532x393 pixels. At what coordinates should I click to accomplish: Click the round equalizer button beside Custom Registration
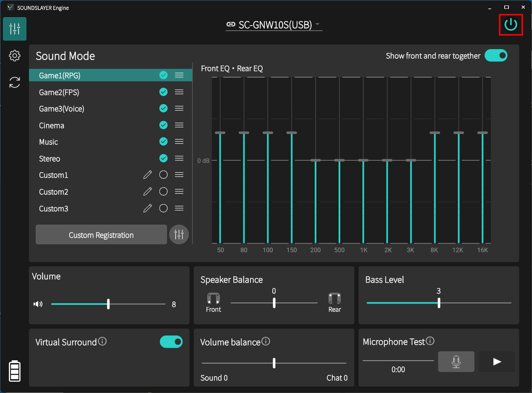tap(179, 235)
